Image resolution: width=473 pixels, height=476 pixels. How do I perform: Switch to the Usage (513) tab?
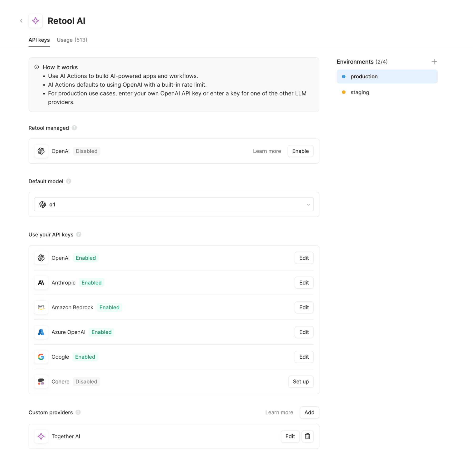coord(72,40)
